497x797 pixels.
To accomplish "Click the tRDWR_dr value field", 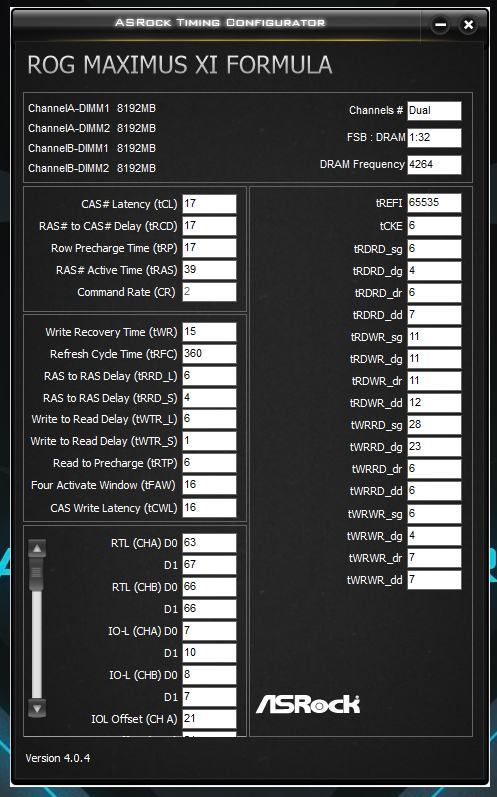I will coord(434,381).
